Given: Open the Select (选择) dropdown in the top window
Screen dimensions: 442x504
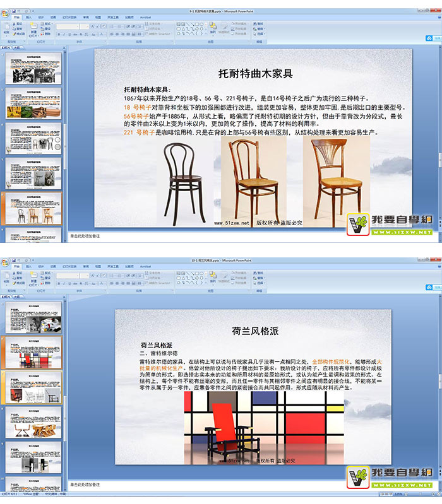Looking at the screenshot, I should (x=260, y=34).
